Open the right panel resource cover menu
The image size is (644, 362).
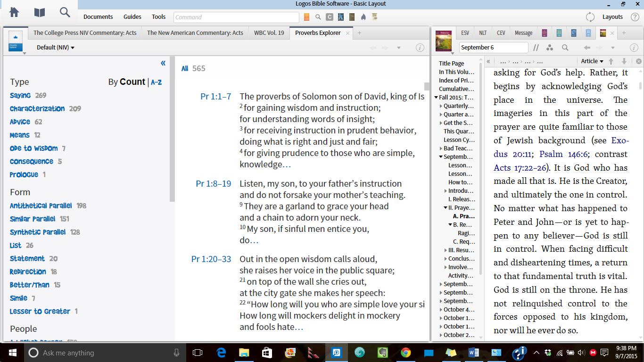pyautogui.click(x=443, y=41)
